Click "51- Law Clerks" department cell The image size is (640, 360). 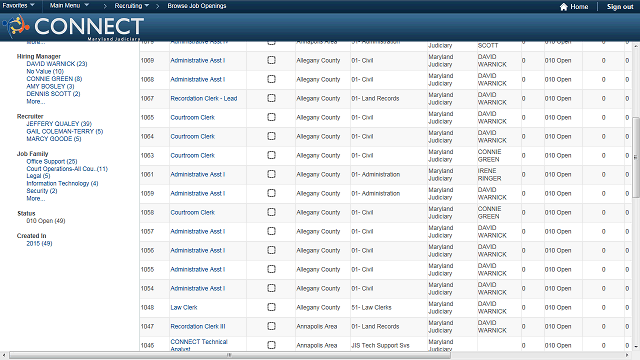pos(371,307)
